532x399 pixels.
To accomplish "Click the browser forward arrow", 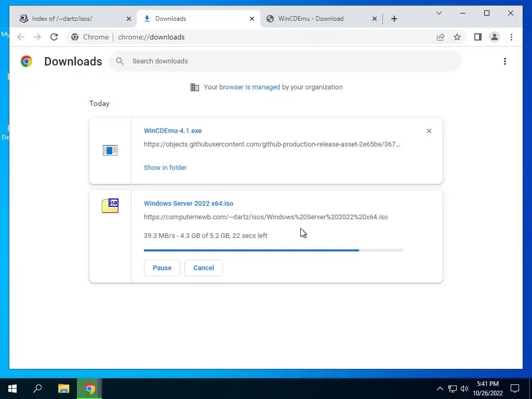I will coord(37,37).
